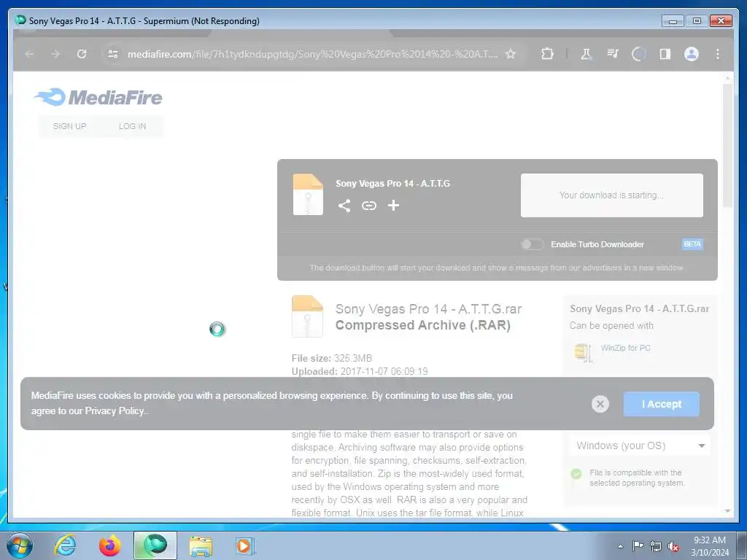Enable the Turbo Downloader switch

pos(532,244)
